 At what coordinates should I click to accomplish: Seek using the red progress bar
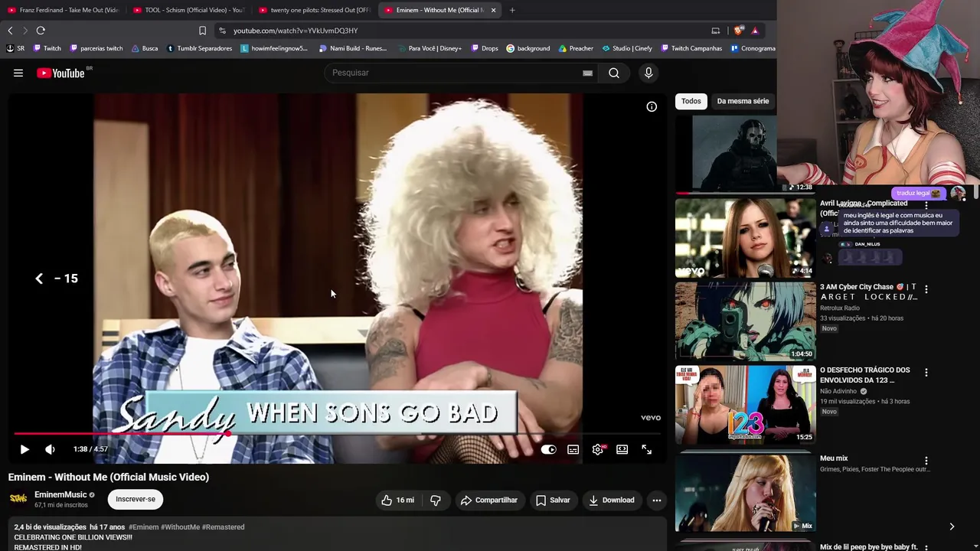click(x=337, y=434)
